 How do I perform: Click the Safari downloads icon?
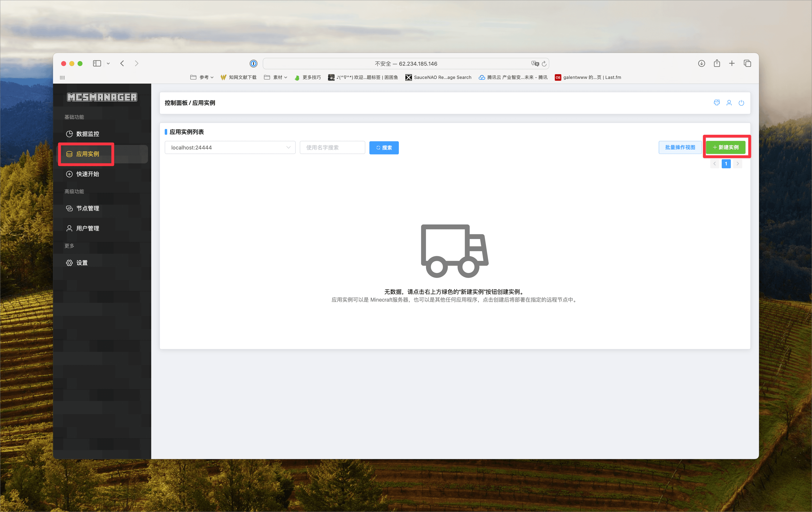[701, 63]
